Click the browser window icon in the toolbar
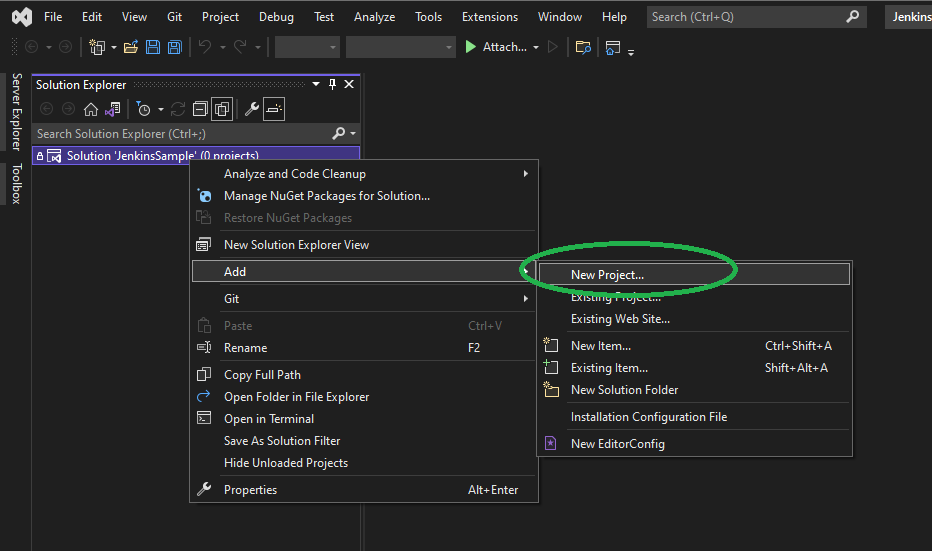 (613, 47)
